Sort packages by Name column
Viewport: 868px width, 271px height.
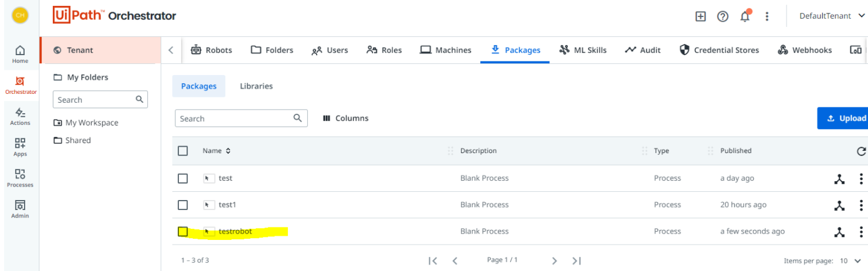(x=216, y=151)
